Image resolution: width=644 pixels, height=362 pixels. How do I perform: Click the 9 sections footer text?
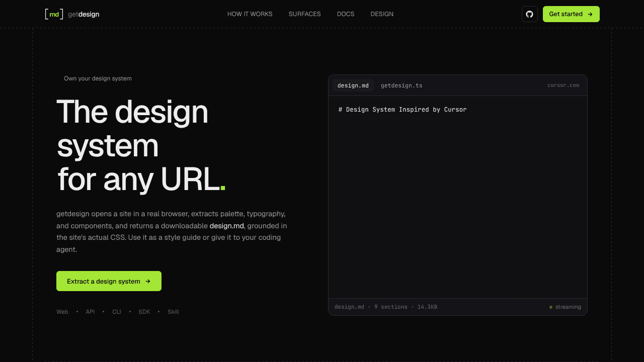(391, 307)
